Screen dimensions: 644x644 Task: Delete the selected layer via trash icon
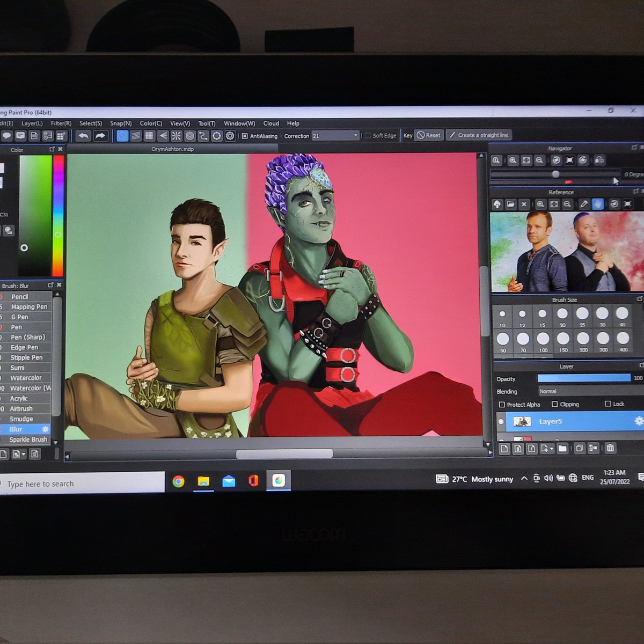pyautogui.click(x=610, y=448)
